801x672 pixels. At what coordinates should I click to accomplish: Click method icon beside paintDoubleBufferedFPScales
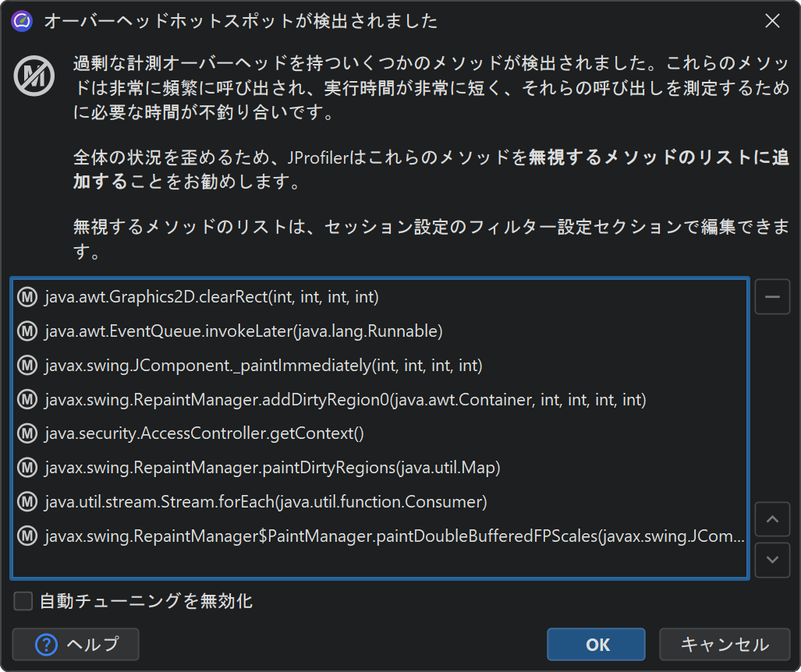click(27, 536)
